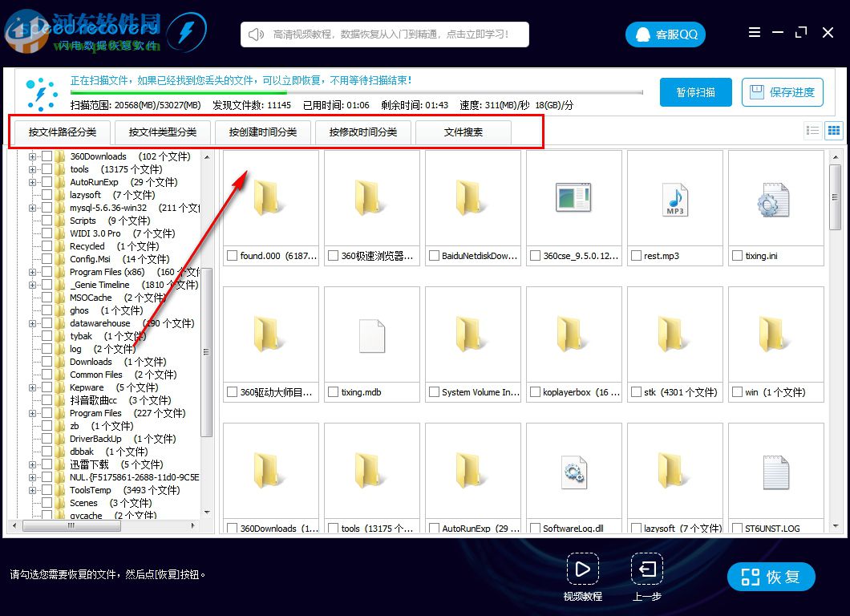Click the 暂停扫描 button

tap(695, 92)
